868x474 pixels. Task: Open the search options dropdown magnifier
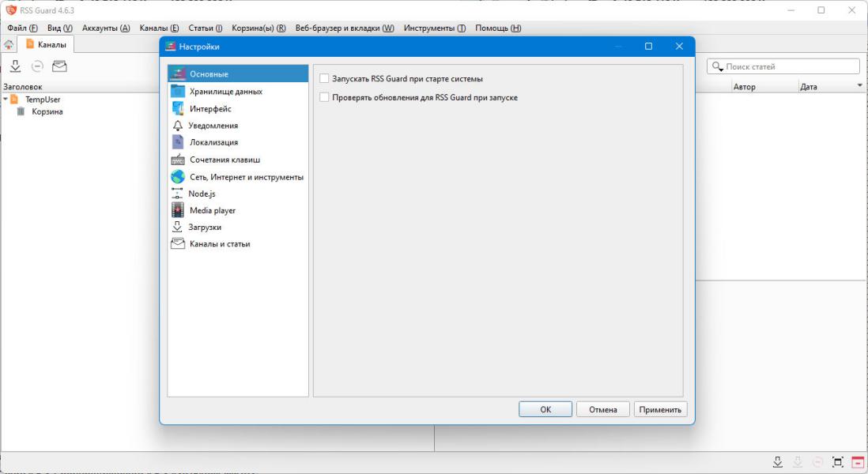click(718, 66)
